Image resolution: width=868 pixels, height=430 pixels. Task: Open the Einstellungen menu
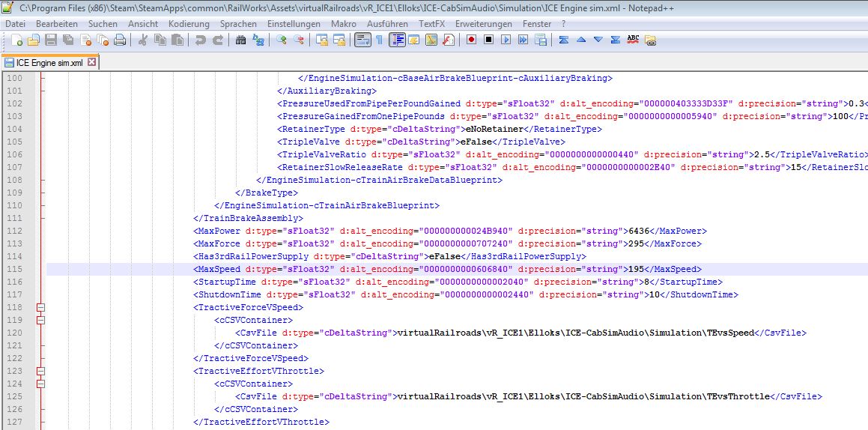pyautogui.click(x=294, y=24)
